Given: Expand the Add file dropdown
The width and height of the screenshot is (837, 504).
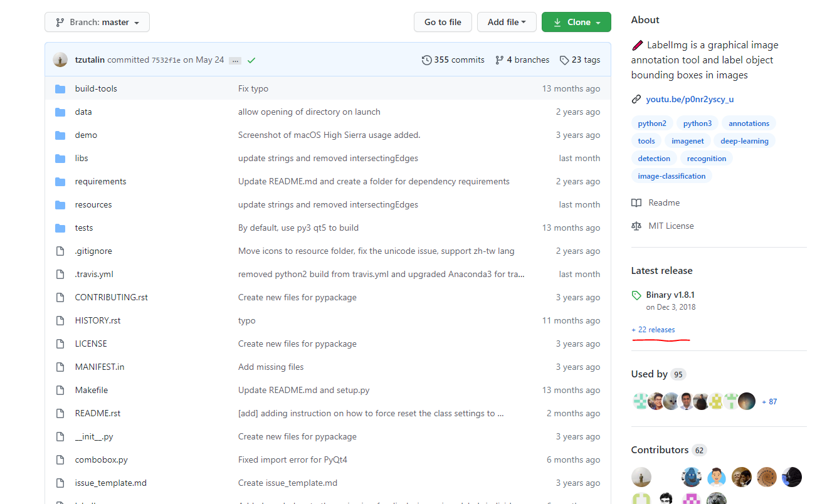Looking at the screenshot, I should tap(507, 23).
